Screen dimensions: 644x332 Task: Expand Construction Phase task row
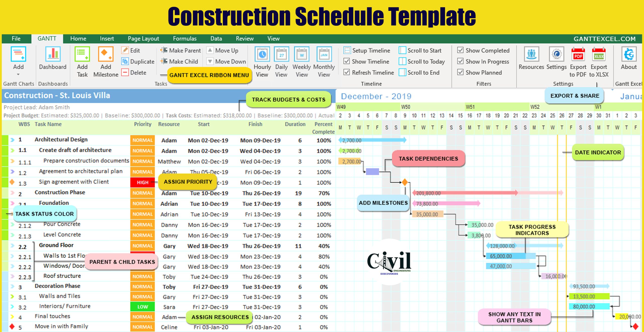click(x=13, y=194)
